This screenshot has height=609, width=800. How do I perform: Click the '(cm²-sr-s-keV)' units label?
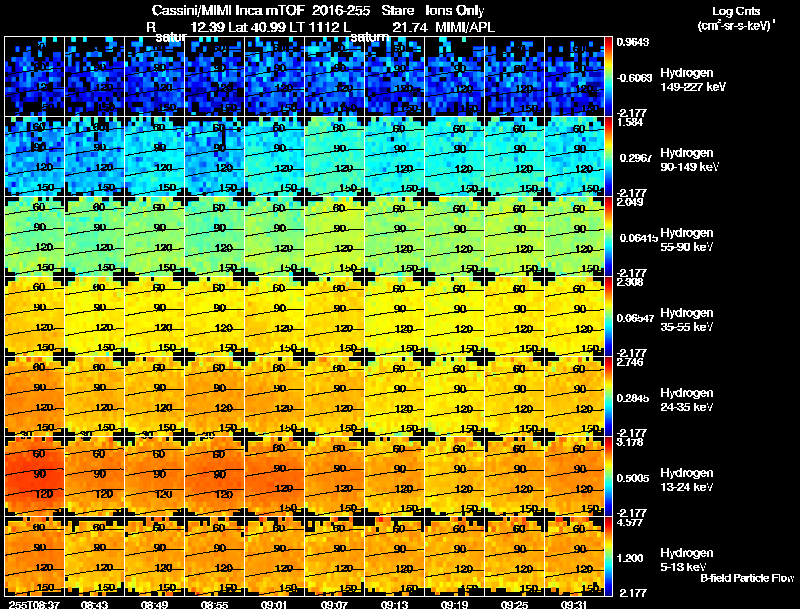point(736,25)
